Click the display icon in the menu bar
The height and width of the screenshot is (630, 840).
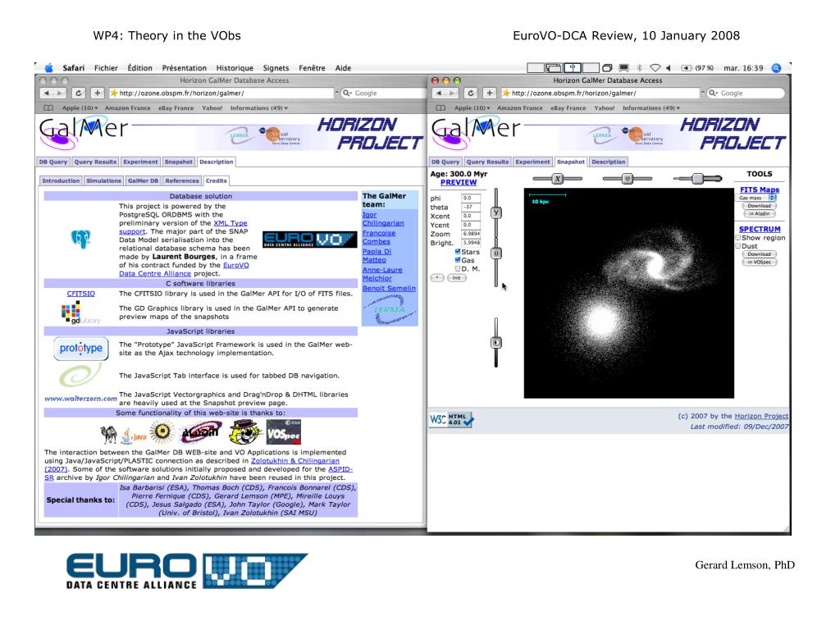coord(623,68)
